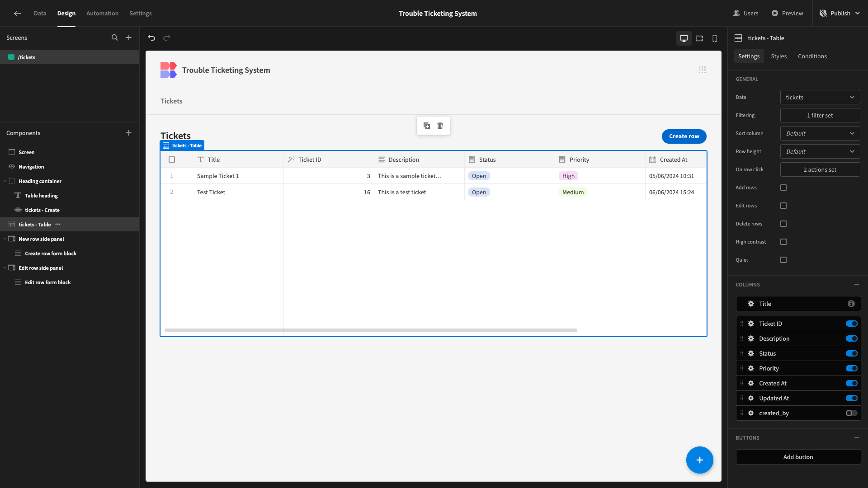868x488 pixels.
Task: Toggle off the Updated At column
Action: point(852,399)
